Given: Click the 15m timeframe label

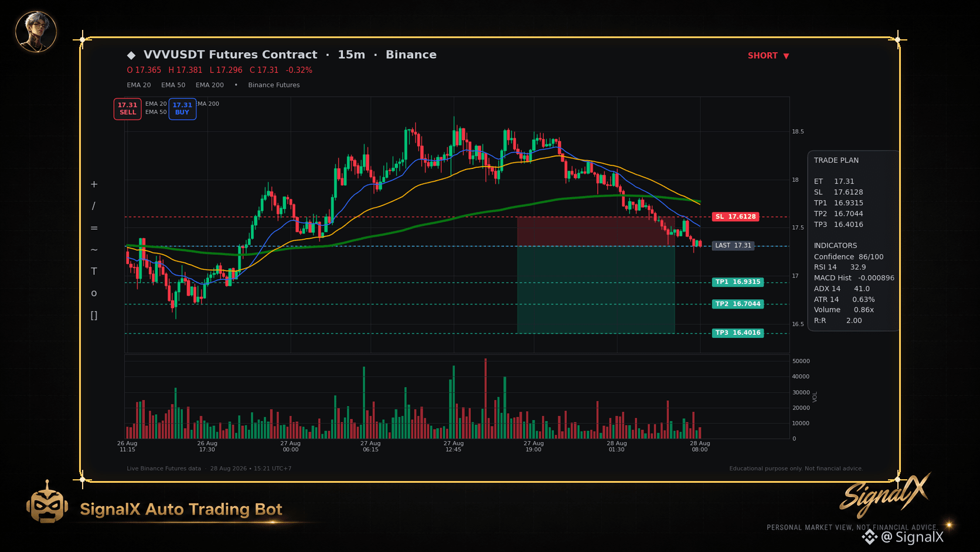Looking at the screenshot, I should coord(352,55).
